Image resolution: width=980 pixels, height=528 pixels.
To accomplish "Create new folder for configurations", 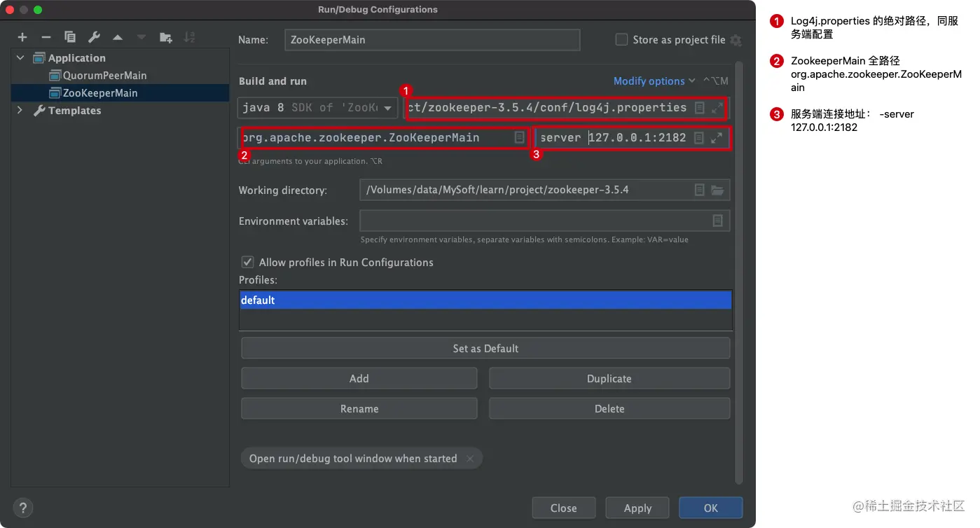I will [166, 37].
